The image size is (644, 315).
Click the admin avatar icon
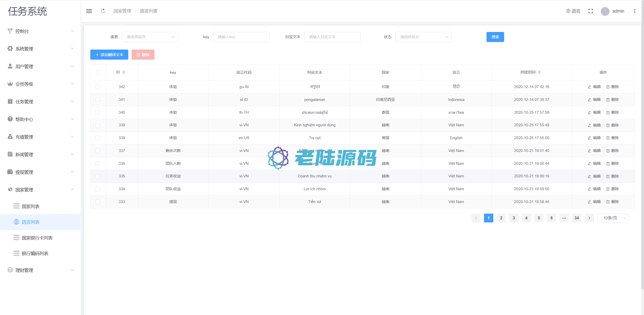pyautogui.click(x=605, y=11)
